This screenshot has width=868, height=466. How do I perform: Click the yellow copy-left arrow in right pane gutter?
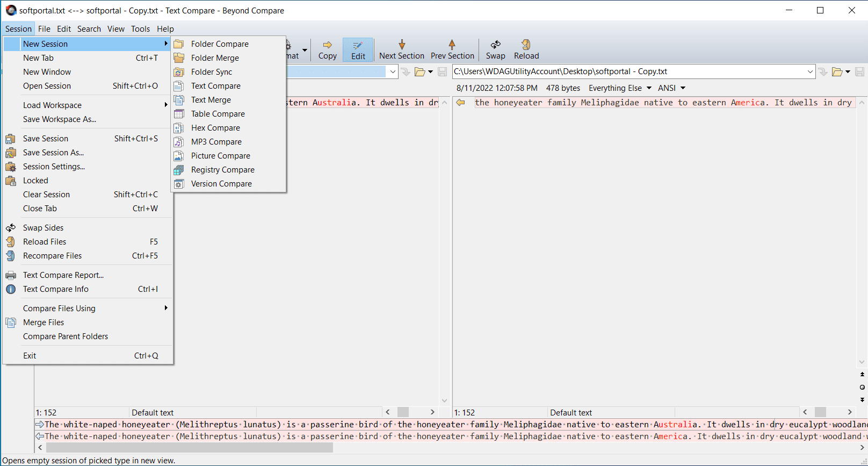(x=460, y=103)
